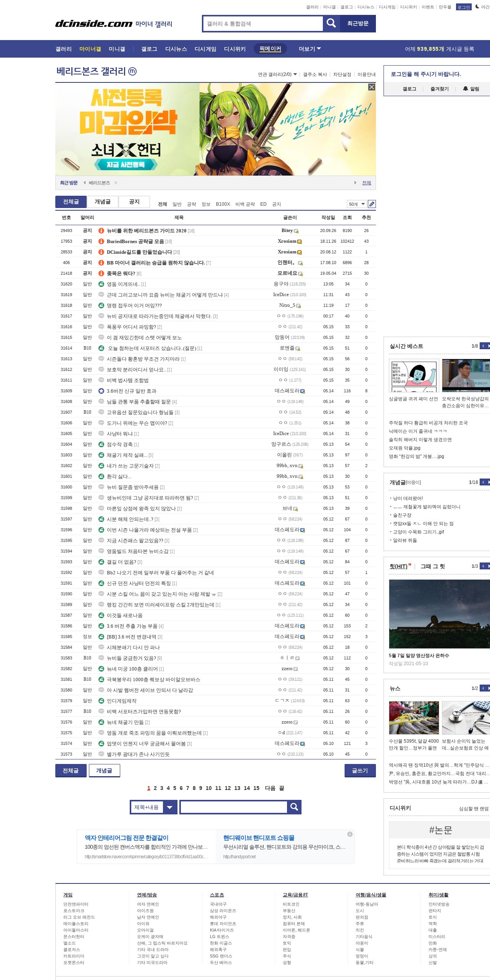Click the notification bell 알림
Viewport: 490px width, 980px height.
point(471,89)
